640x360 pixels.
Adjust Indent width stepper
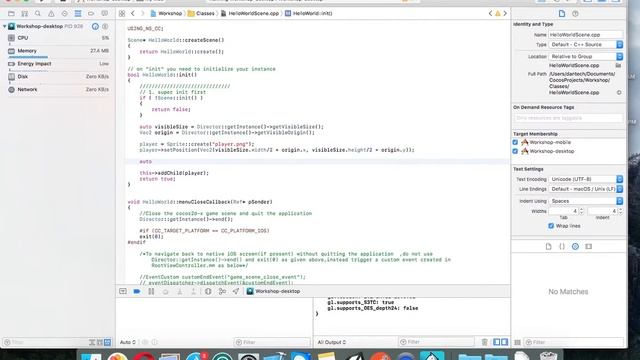tap(620, 211)
